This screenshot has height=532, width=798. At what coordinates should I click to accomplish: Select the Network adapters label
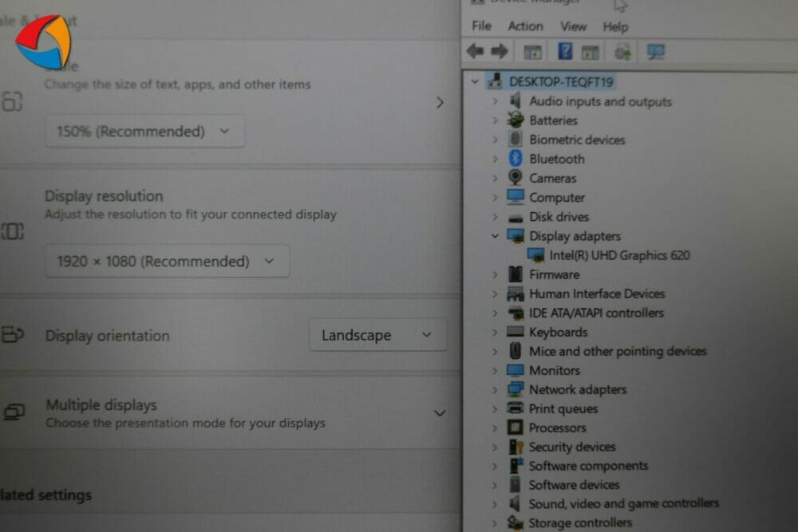click(x=578, y=389)
